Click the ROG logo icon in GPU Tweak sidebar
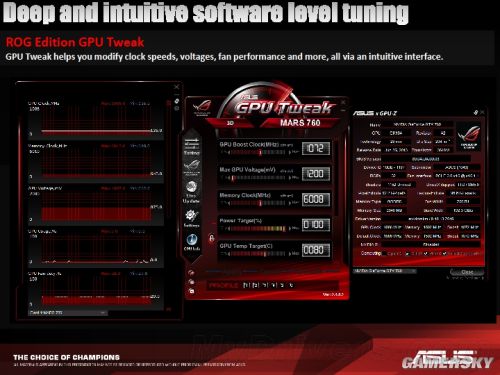 click(x=192, y=167)
